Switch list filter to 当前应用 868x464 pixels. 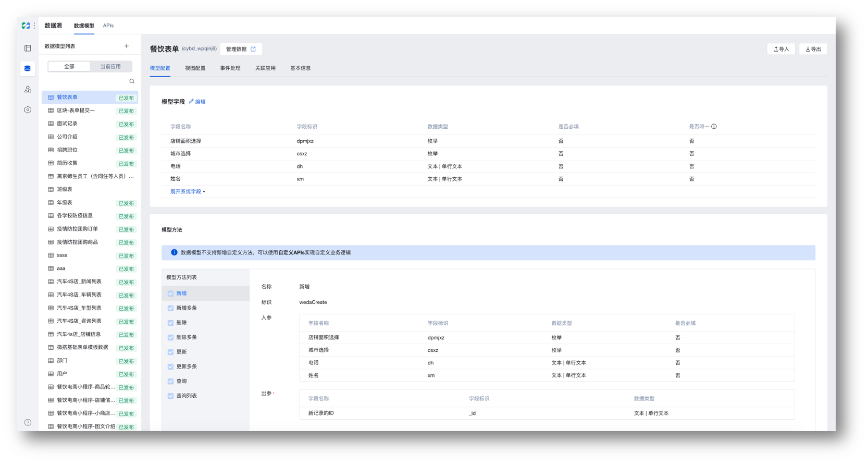click(x=110, y=67)
